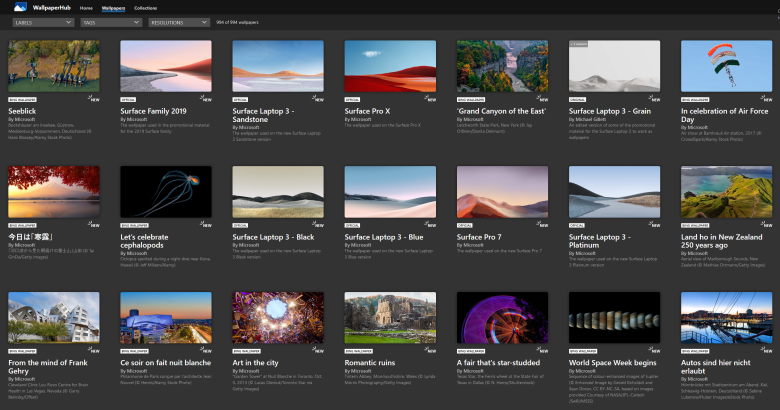Viewport: 780px width, 410px height.
Task: Select the Wallpapers tab
Action: 113,7
